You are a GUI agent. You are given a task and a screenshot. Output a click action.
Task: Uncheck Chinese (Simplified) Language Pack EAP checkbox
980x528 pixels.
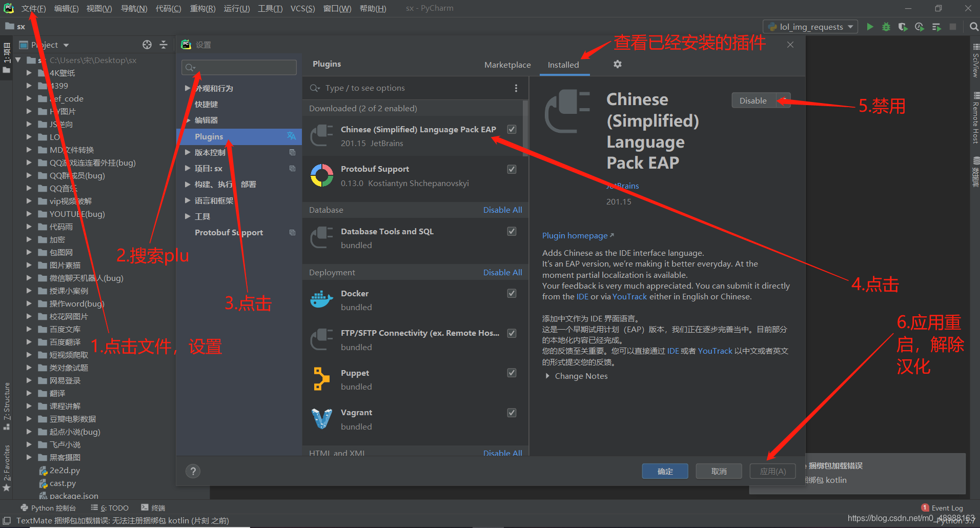click(x=512, y=129)
